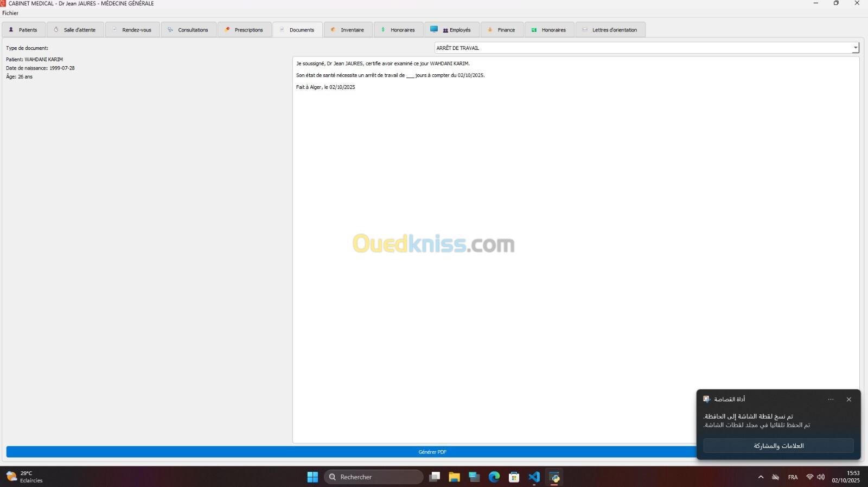Image resolution: width=868 pixels, height=487 pixels.
Task: Switch to the Inventaire tab
Action: click(x=348, y=30)
